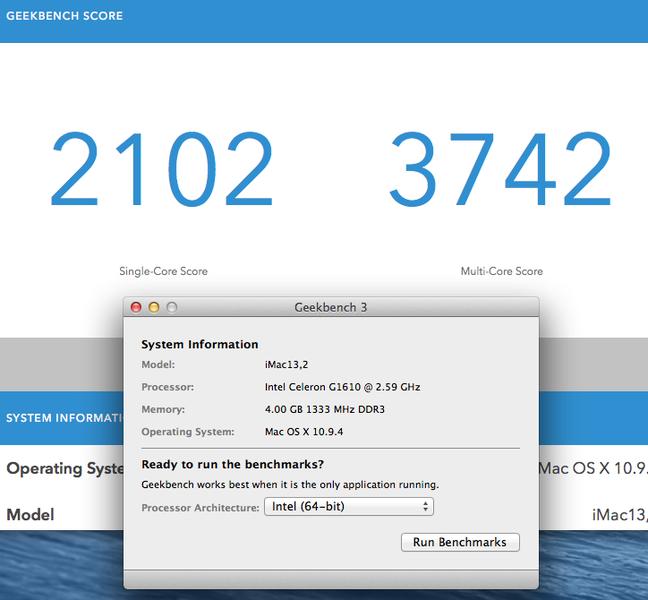Image resolution: width=648 pixels, height=600 pixels.
Task: Click the Run Benchmarks button
Action: (x=460, y=542)
